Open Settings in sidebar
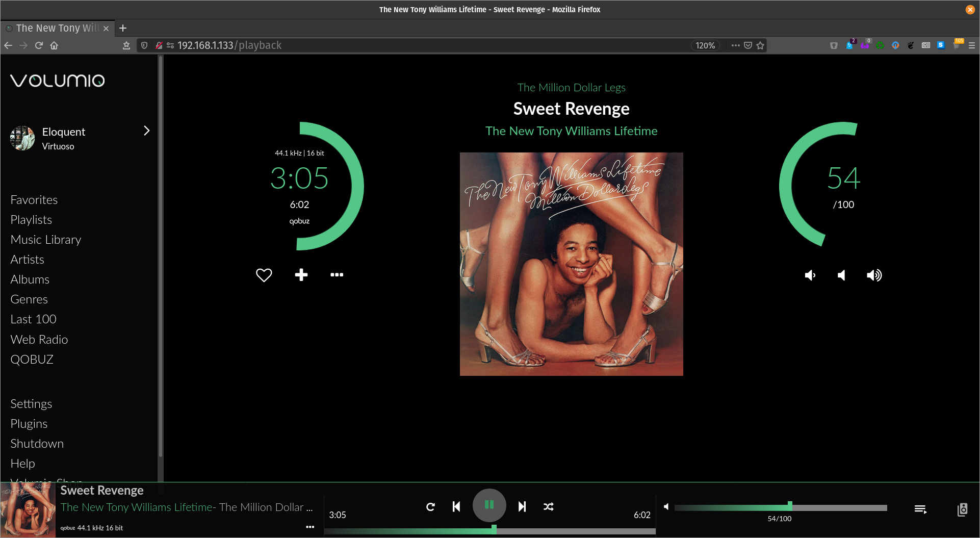Viewport: 980px width, 538px height. pyautogui.click(x=31, y=404)
